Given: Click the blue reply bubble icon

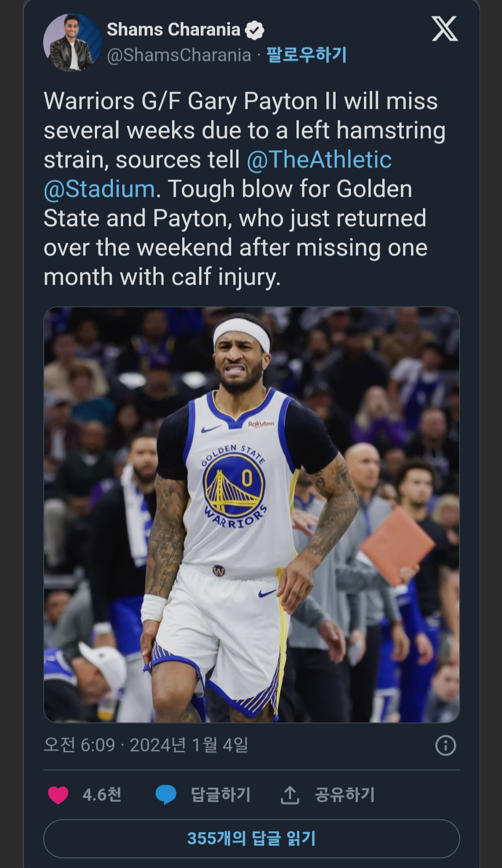Looking at the screenshot, I should click(x=166, y=795).
